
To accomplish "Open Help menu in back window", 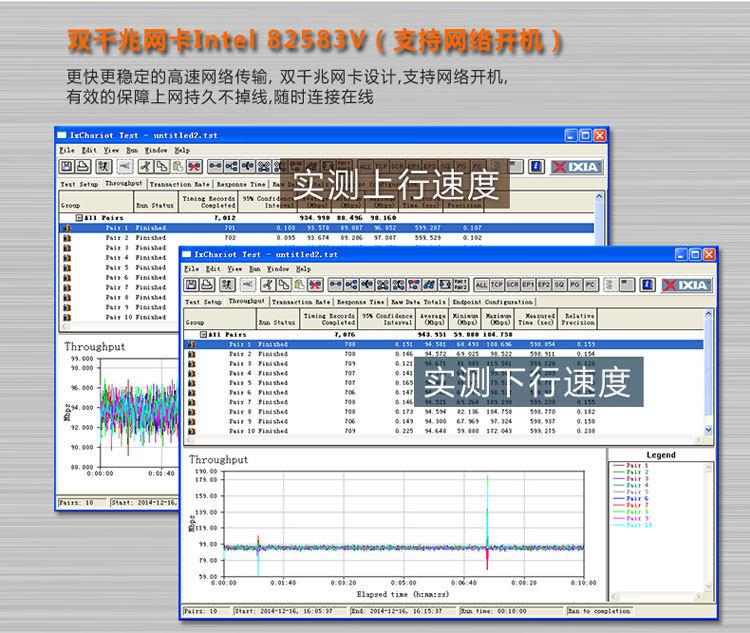I will [182, 150].
